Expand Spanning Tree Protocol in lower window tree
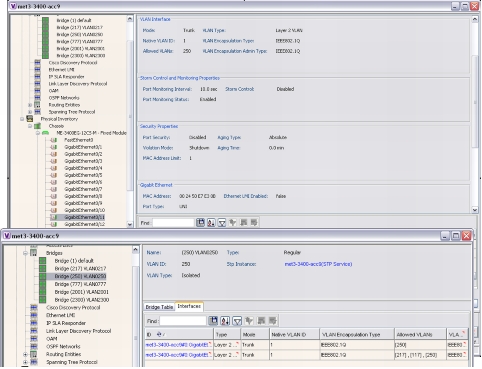 coord(25,362)
